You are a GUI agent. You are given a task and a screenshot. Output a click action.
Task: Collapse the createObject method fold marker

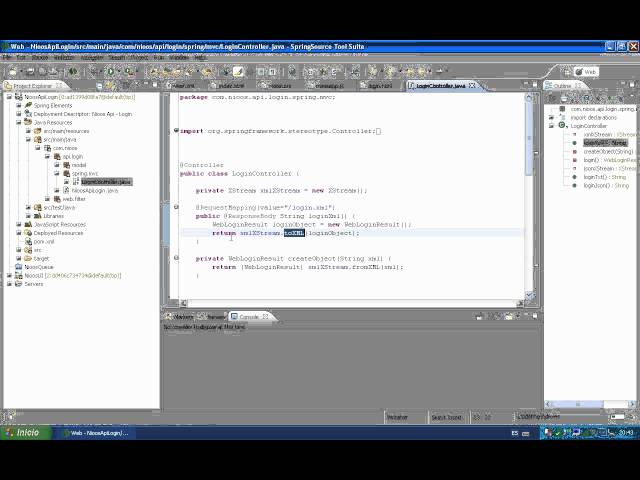[x=176, y=258]
